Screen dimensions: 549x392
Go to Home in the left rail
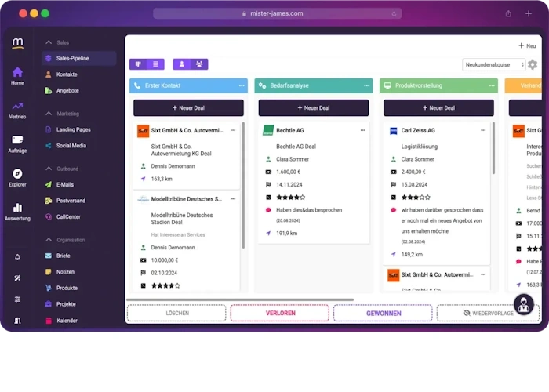click(17, 76)
